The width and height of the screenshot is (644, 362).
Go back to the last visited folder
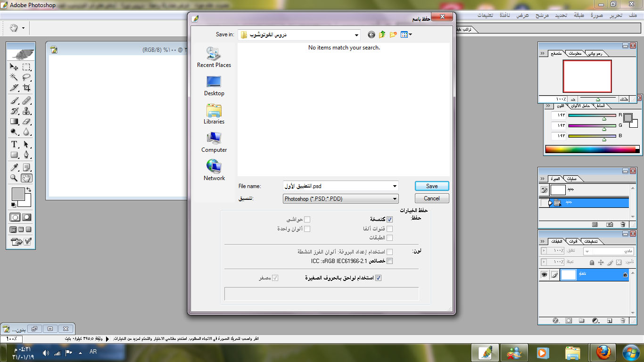pyautogui.click(x=372, y=34)
